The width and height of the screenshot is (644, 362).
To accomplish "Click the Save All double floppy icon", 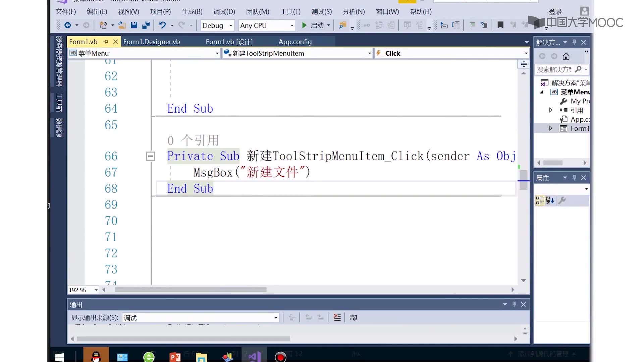I will click(146, 25).
